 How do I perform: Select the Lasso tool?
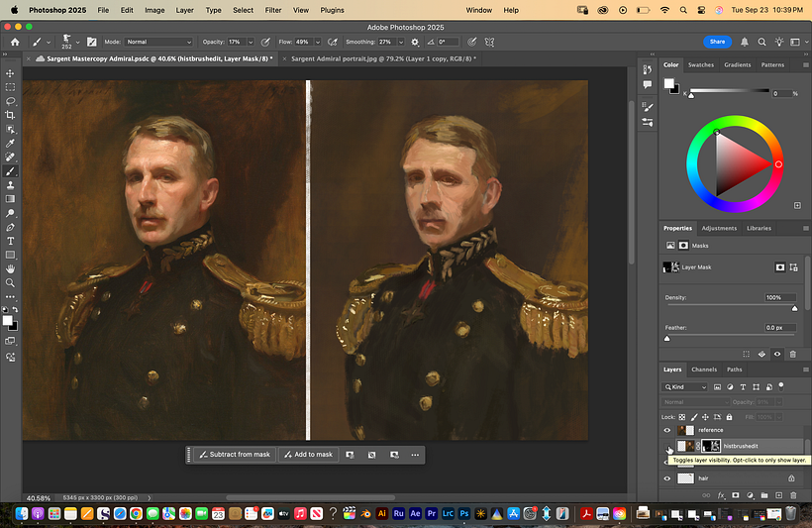(x=10, y=101)
